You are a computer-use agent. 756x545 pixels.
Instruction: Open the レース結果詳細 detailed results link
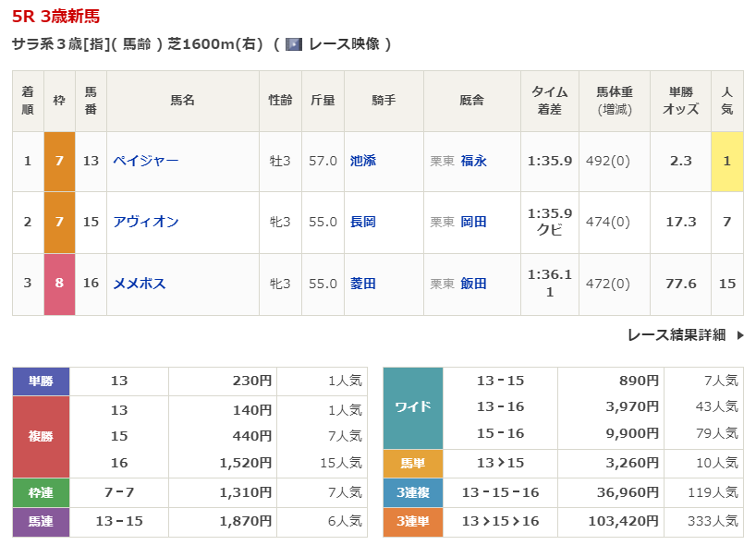click(676, 335)
